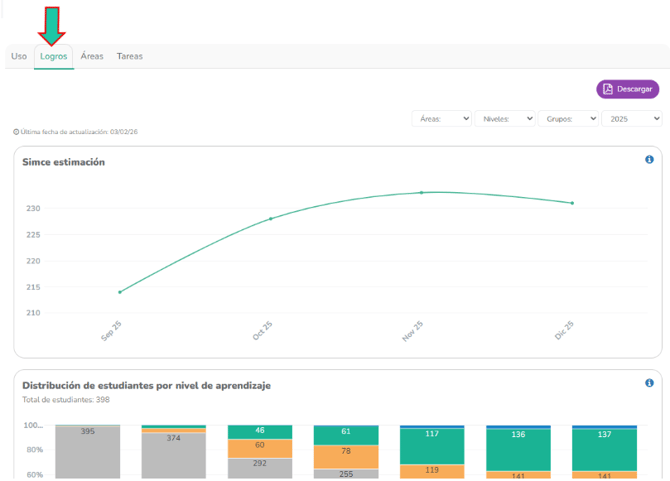Click the Dic 25 data point on chart
670x481 pixels.
(572, 203)
